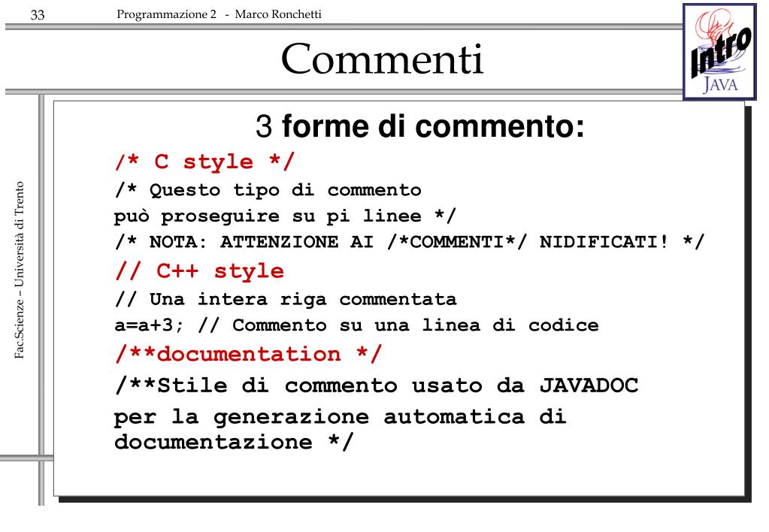
Task: Click the red '// C++ style' line
Action: click(200, 271)
